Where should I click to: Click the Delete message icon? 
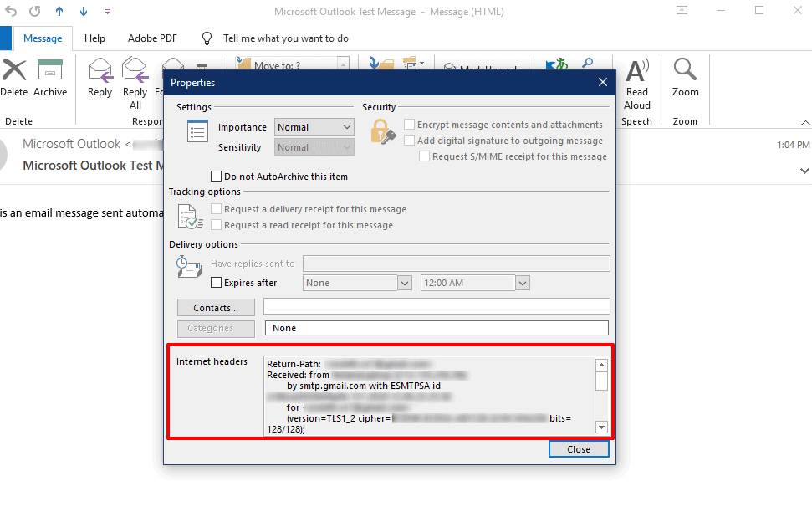[14, 70]
